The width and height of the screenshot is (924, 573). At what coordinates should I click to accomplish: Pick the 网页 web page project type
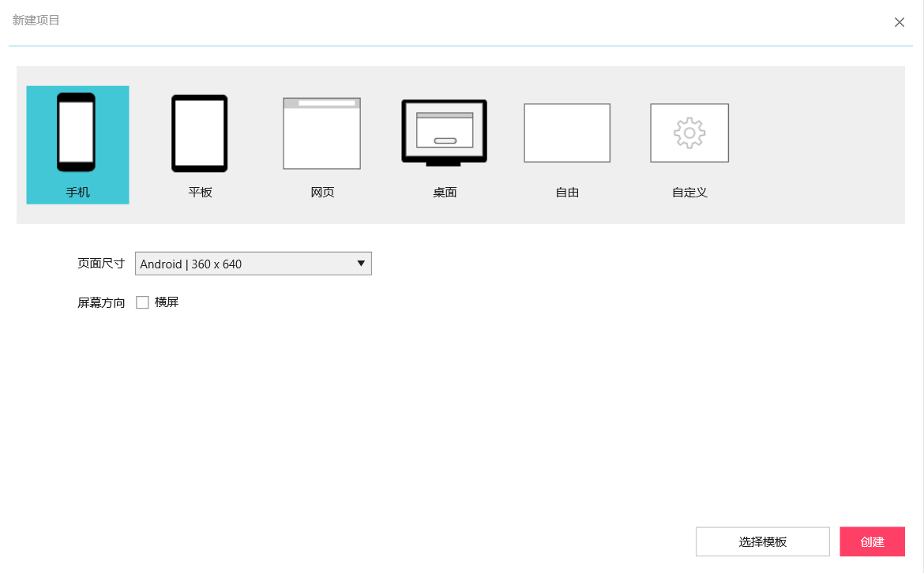(x=321, y=145)
